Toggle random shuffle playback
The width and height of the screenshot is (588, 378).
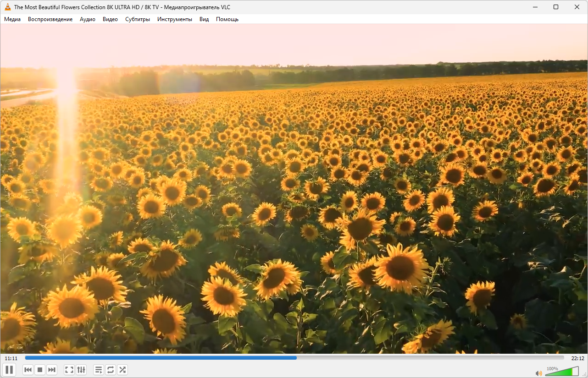[x=122, y=370]
